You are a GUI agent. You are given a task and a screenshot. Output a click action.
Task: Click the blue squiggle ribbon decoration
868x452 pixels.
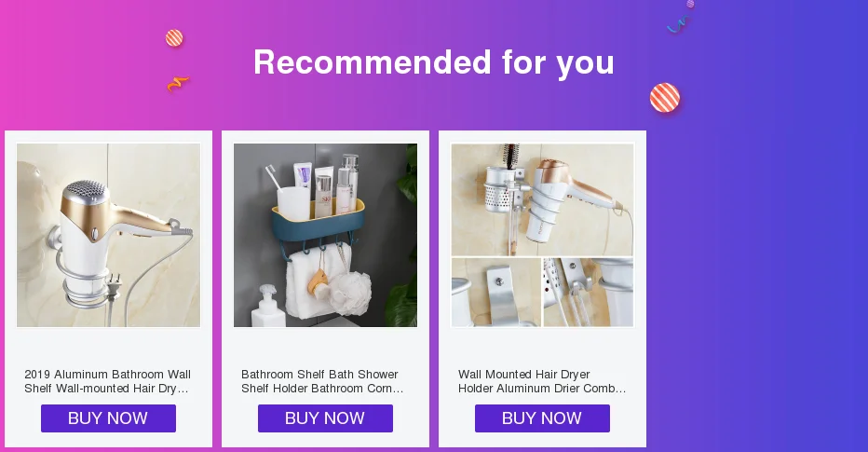tap(678, 24)
